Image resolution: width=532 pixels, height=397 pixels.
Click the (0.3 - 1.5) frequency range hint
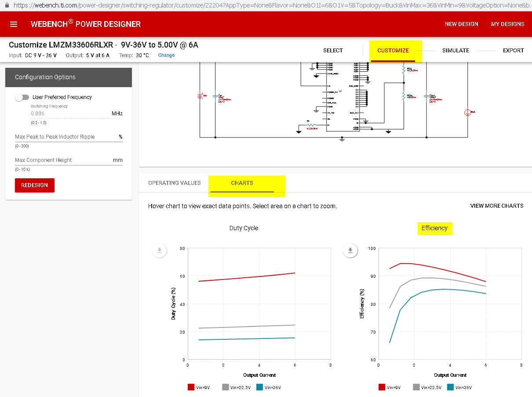tap(38, 123)
